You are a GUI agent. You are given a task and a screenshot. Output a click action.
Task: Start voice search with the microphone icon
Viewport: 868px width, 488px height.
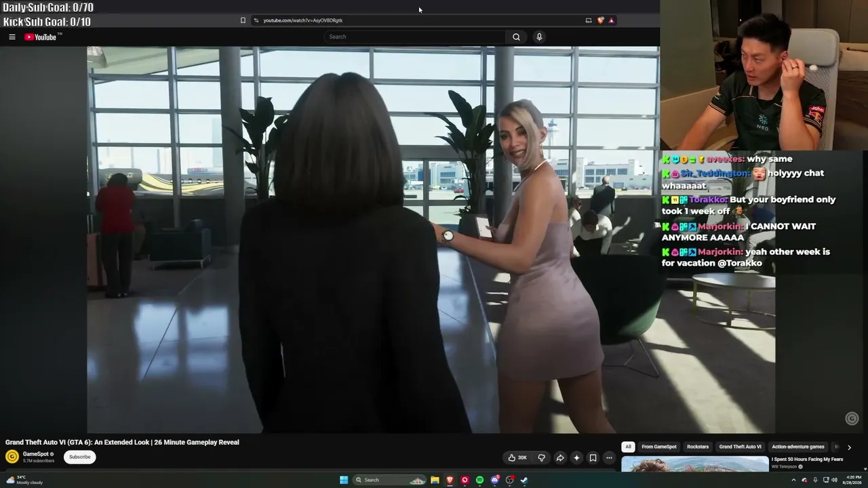coord(539,37)
